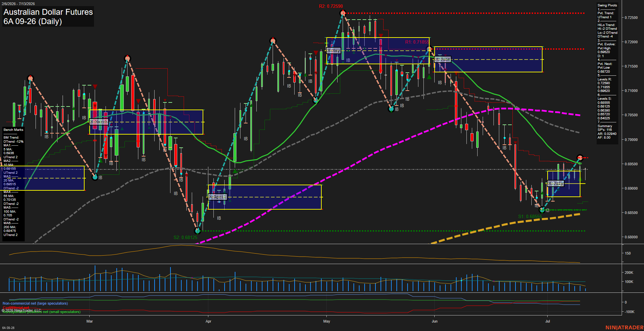Screen dimensions: 644x331
Task: Select the May label on the time axis
Action: coord(327,321)
